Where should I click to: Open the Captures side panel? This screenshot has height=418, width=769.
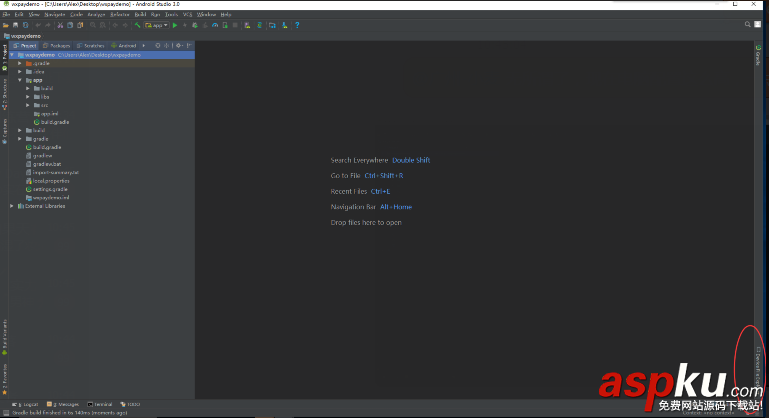(x=5, y=131)
